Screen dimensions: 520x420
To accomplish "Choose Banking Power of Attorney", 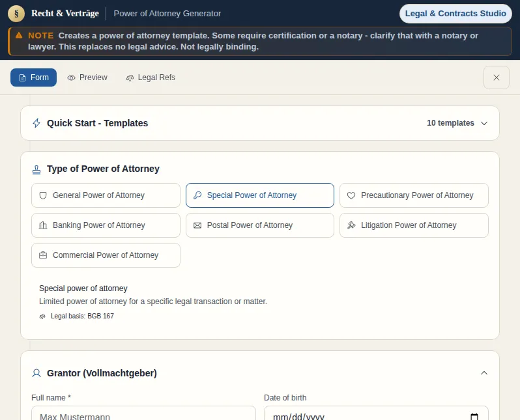I will [x=106, y=225].
